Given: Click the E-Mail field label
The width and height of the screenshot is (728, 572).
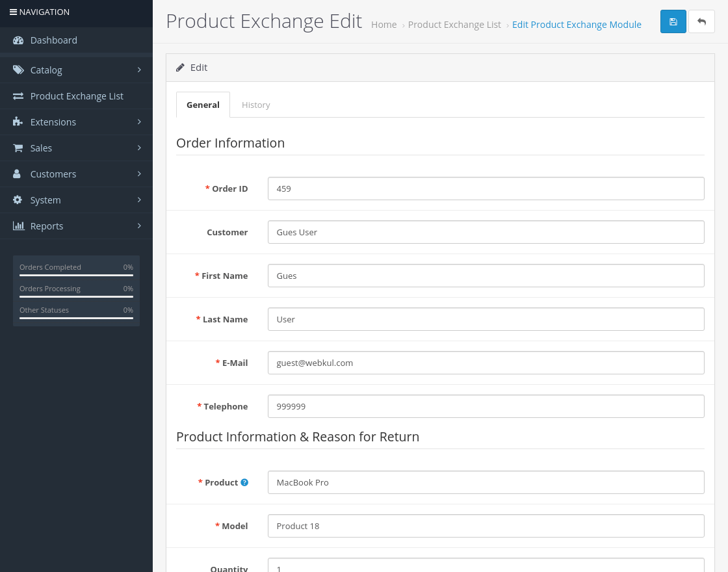Looking at the screenshot, I should point(235,363).
